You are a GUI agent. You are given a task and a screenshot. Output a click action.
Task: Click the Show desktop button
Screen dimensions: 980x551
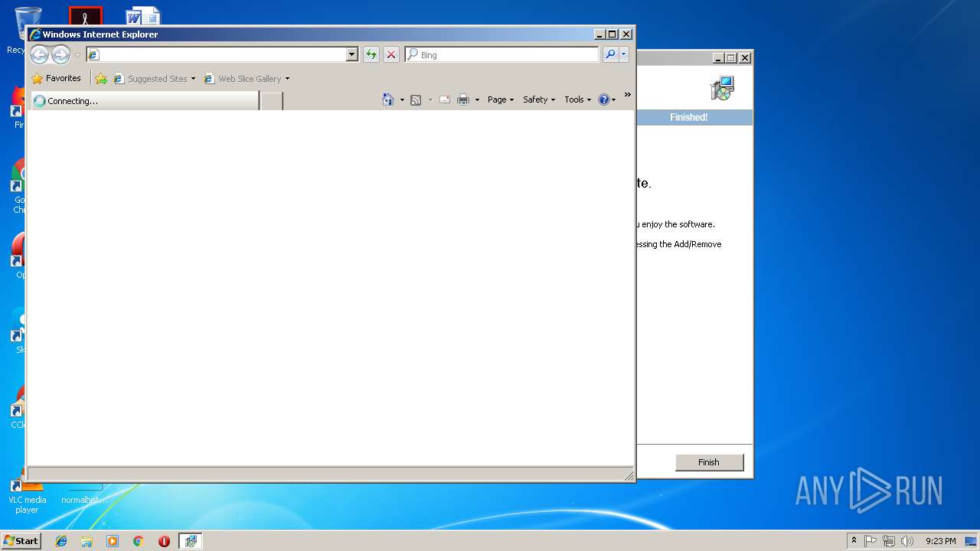(972, 541)
